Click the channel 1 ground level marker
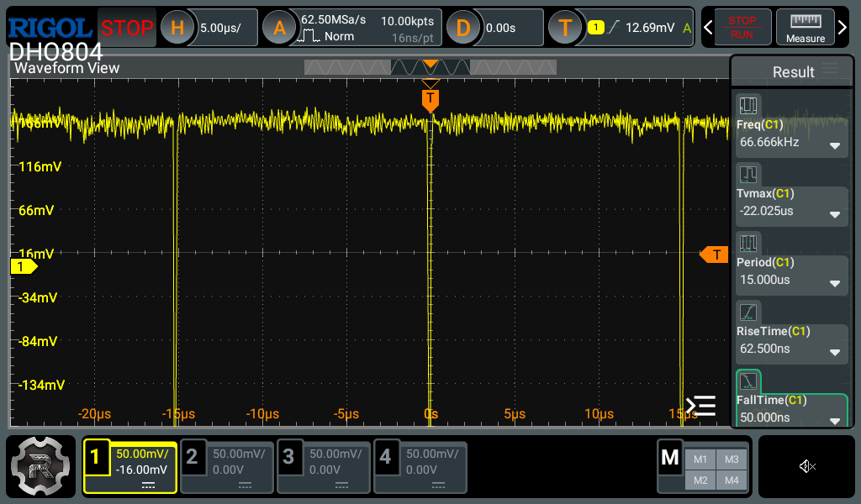Screen dimensions: 861x504 [x=23, y=266]
